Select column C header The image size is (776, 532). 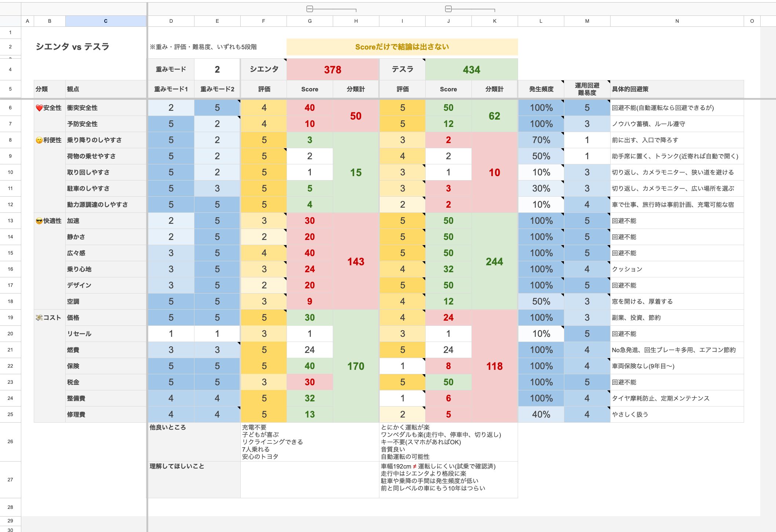click(106, 21)
